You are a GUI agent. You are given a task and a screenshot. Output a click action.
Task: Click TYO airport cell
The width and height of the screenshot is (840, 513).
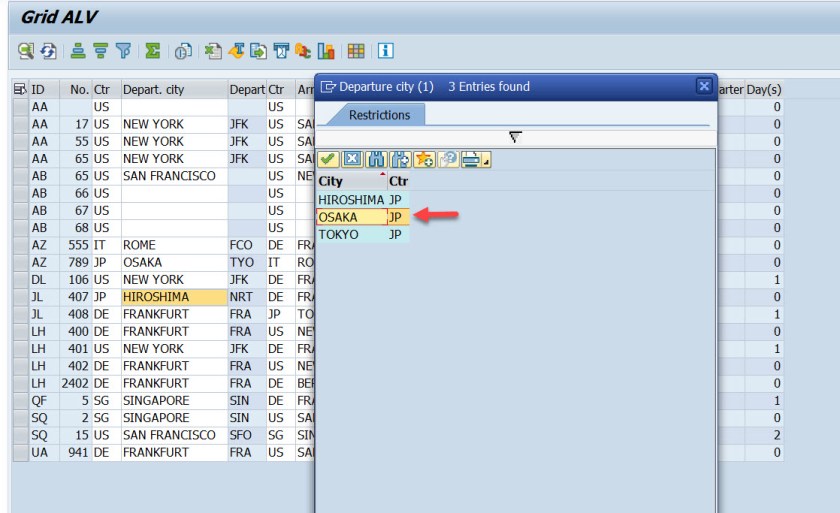point(247,262)
